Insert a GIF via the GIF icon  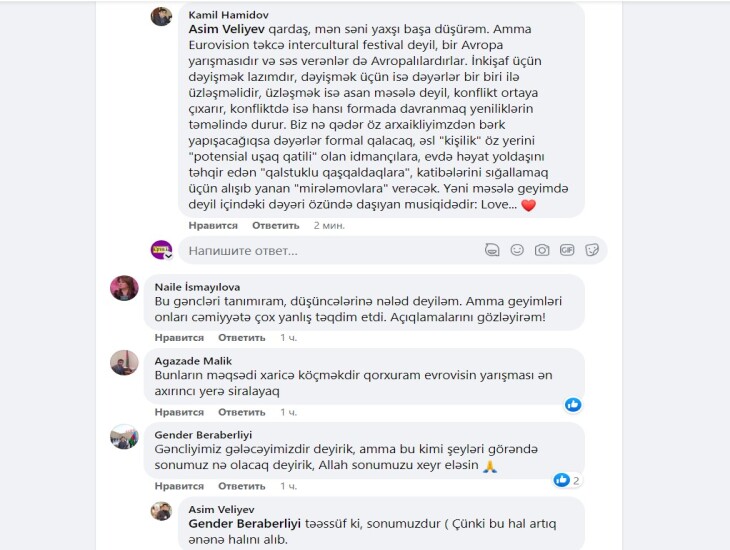pos(567,250)
